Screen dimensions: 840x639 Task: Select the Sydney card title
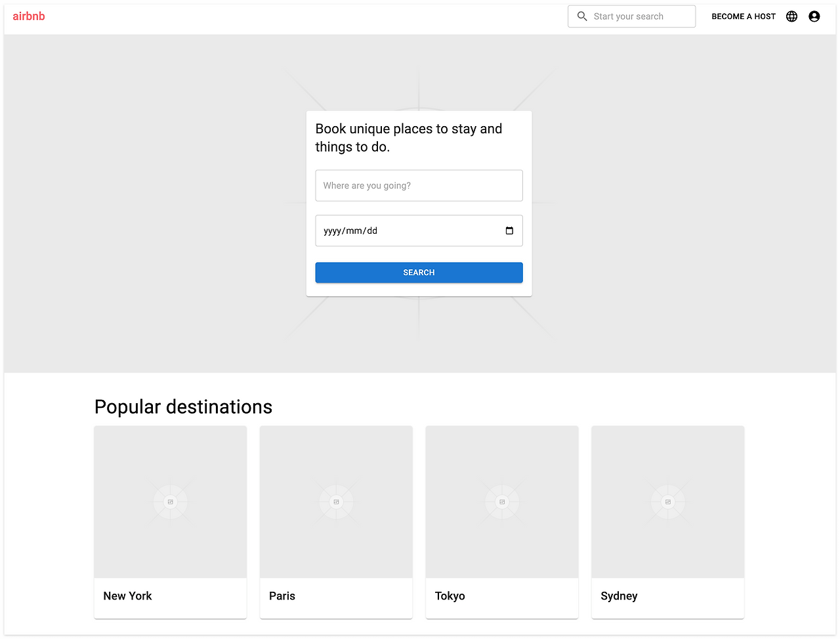[x=619, y=596]
